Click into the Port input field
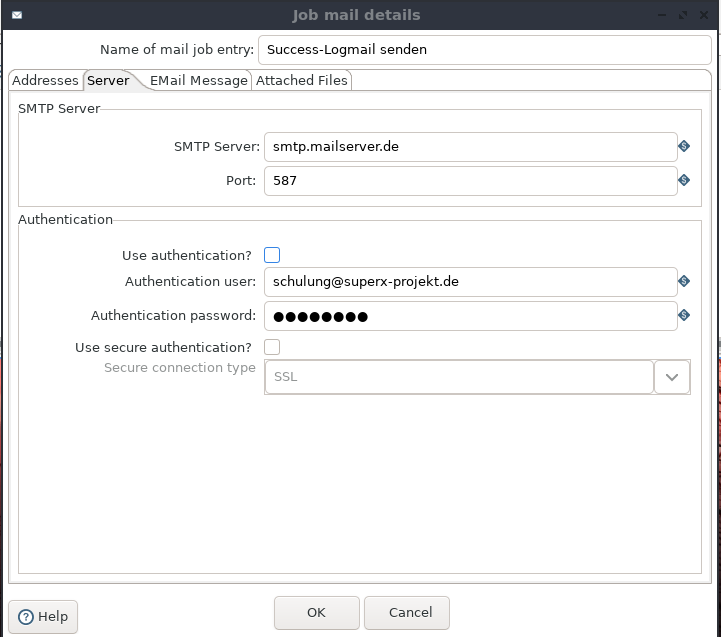The width and height of the screenshot is (721, 637). pyautogui.click(x=470, y=181)
